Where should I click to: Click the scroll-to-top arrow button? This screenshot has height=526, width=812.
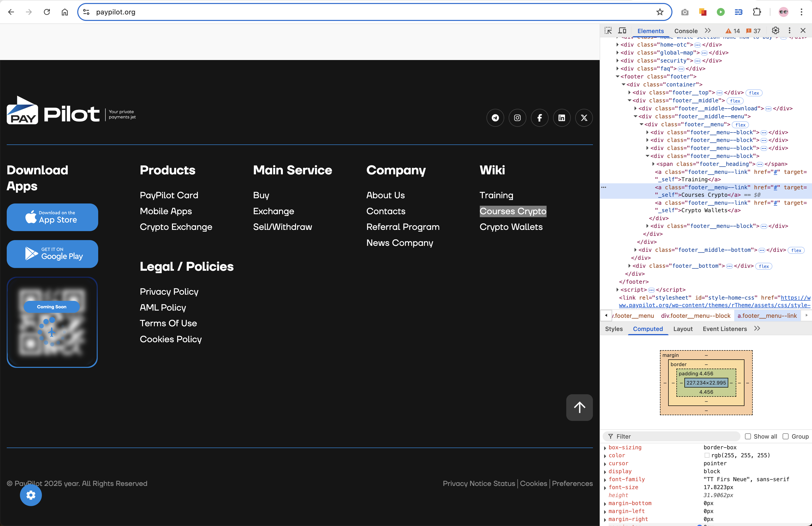[579, 407]
